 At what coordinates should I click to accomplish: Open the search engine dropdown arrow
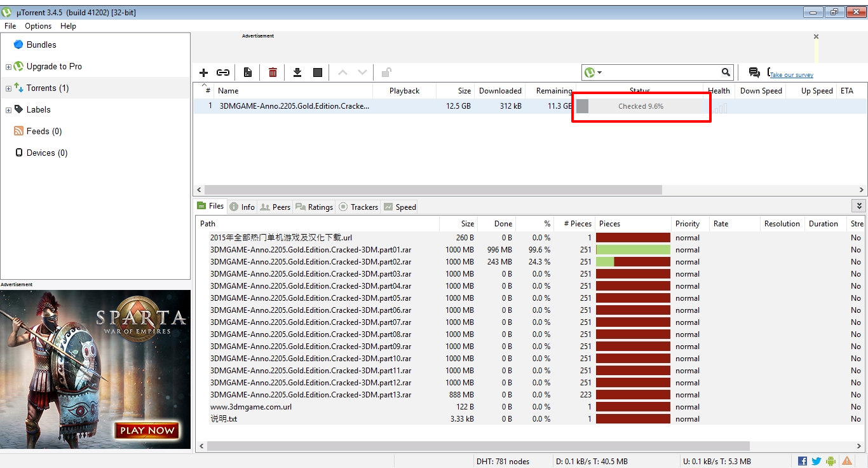pos(598,72)
